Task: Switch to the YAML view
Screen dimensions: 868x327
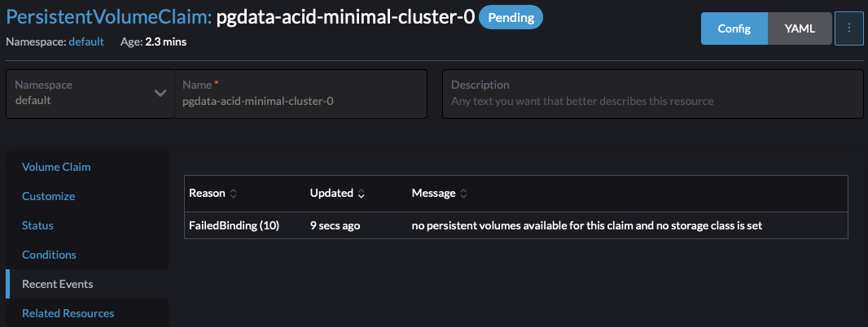Action: pyautogui.click(x=800, y=28)
